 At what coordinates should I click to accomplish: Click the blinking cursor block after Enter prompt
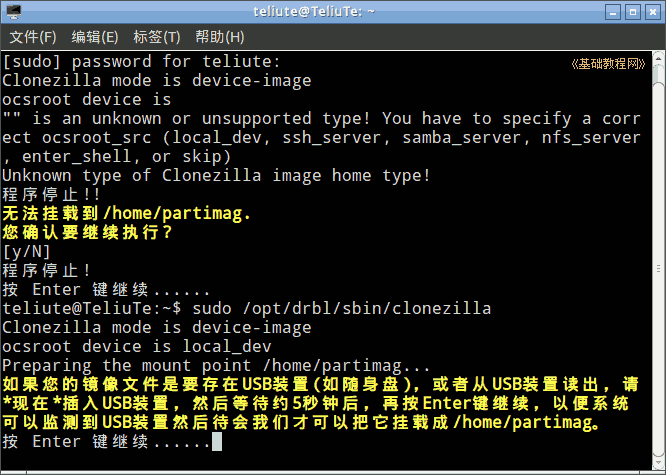(217, 441)
